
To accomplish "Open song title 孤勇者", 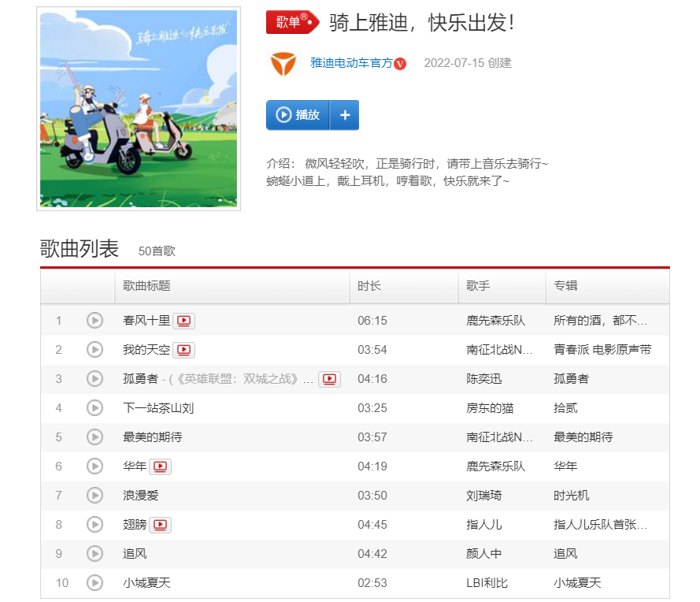I will (141, 379).
